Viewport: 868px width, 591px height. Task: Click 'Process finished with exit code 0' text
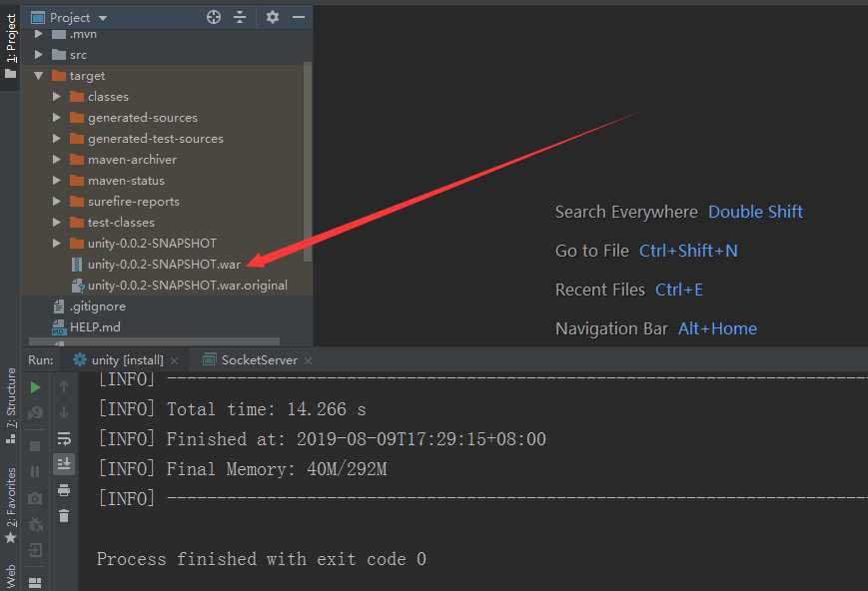click(262, 559)
